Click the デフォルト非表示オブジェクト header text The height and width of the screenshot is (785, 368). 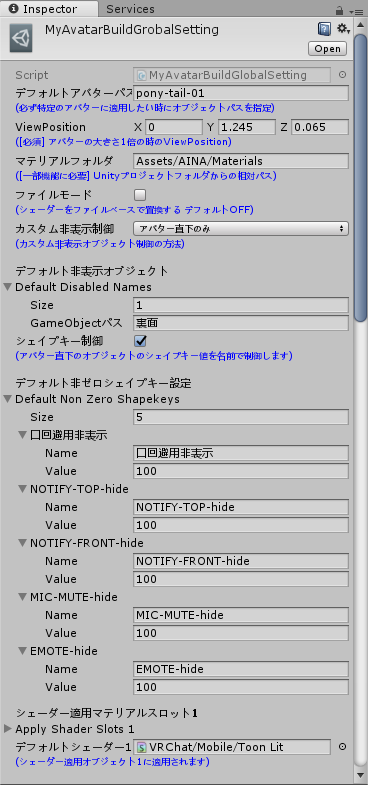[x=92, y=271]
